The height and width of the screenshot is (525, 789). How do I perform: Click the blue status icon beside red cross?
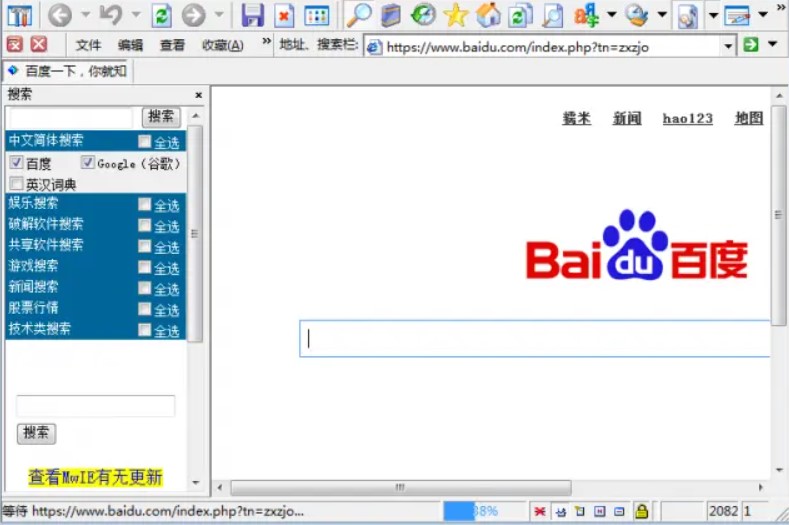pos(561,511)
